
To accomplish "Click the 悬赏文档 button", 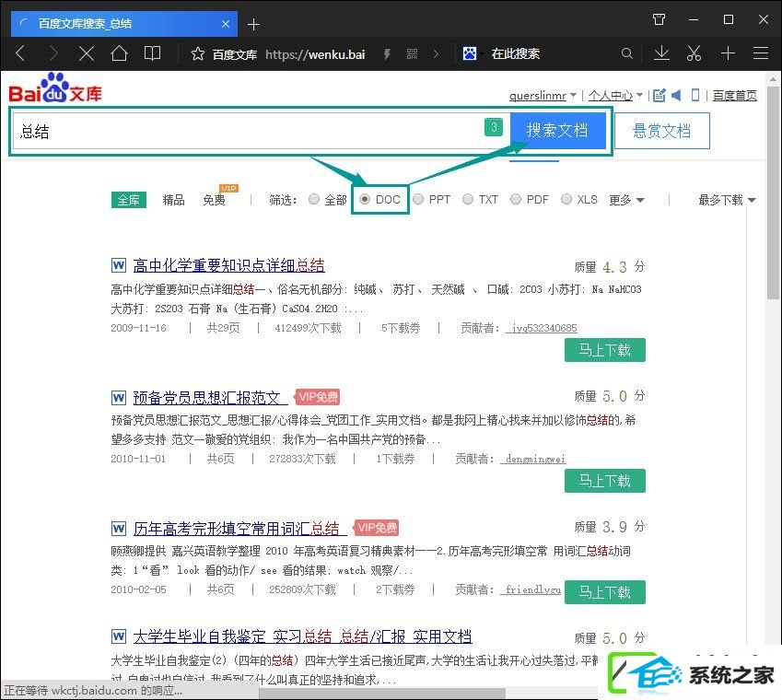I will [x=662, y=131].
